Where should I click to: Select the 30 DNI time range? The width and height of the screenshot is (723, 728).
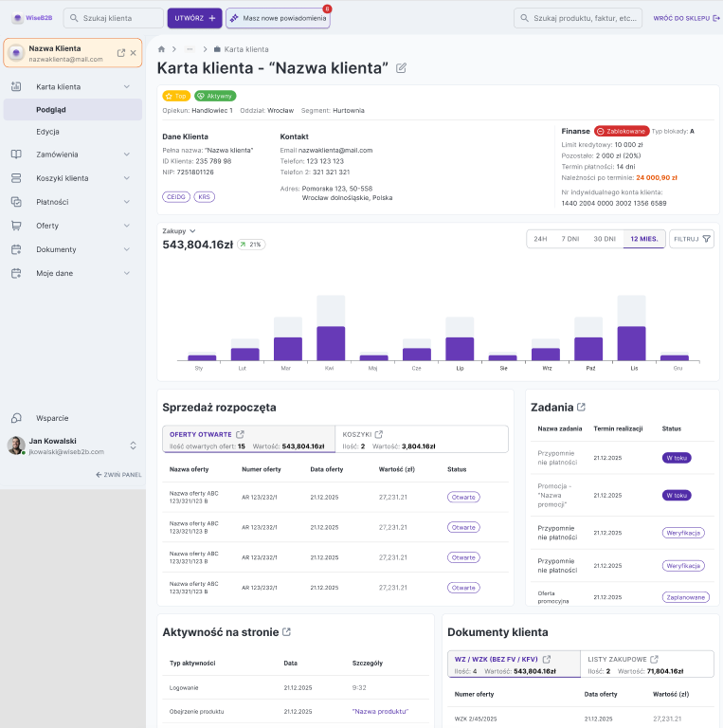tap(604, 239)
